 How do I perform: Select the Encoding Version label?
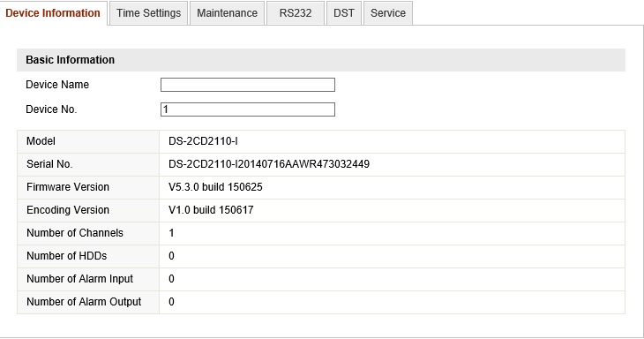coord(68,210)
